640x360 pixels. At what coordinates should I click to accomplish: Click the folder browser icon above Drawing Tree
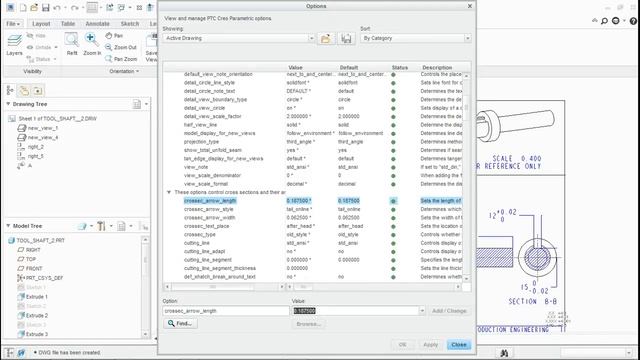[24, 90]
